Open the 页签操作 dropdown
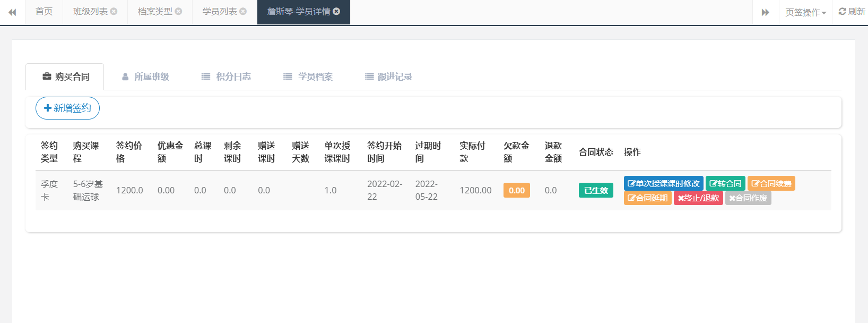This screenshot has width=868, height=323. point(805,12)
